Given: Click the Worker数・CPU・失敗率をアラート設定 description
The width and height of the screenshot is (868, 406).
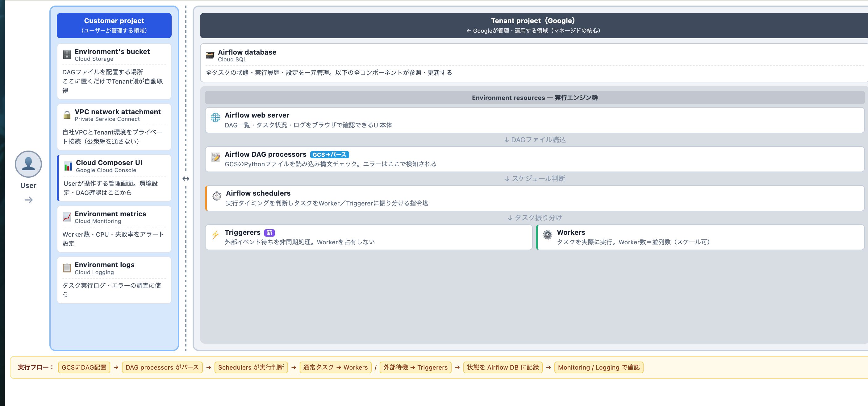Looking at the screenshot, I should (114, 239).
